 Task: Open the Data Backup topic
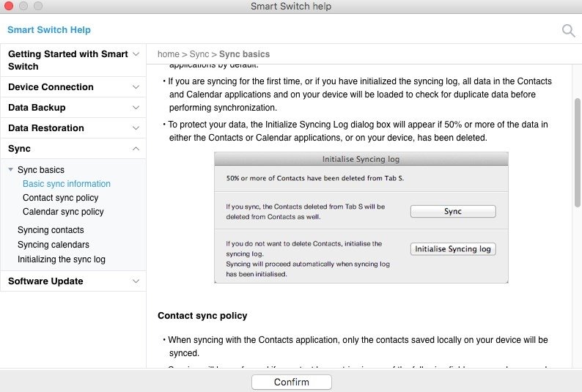pos(37,108)
